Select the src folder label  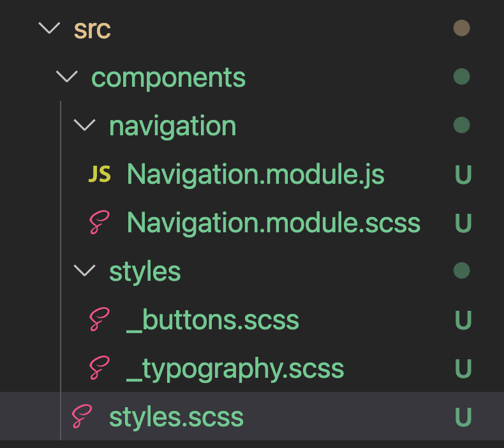pyautogui.click(x=93, y=29)
